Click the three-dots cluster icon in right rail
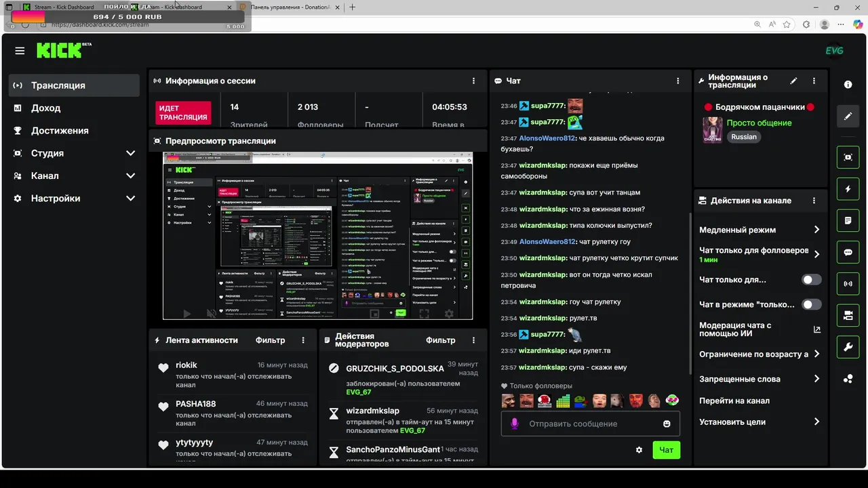868x488 pixels. pos(848,379)
